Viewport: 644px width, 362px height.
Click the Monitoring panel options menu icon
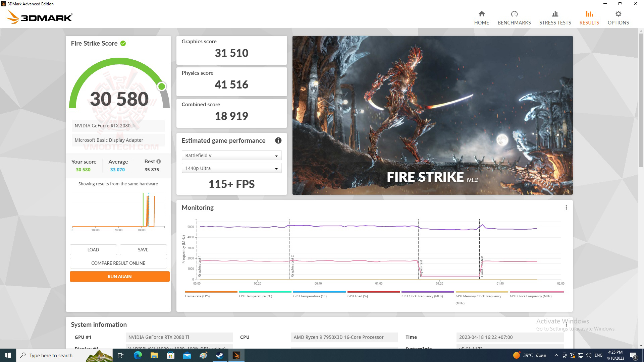pos(567,207)
